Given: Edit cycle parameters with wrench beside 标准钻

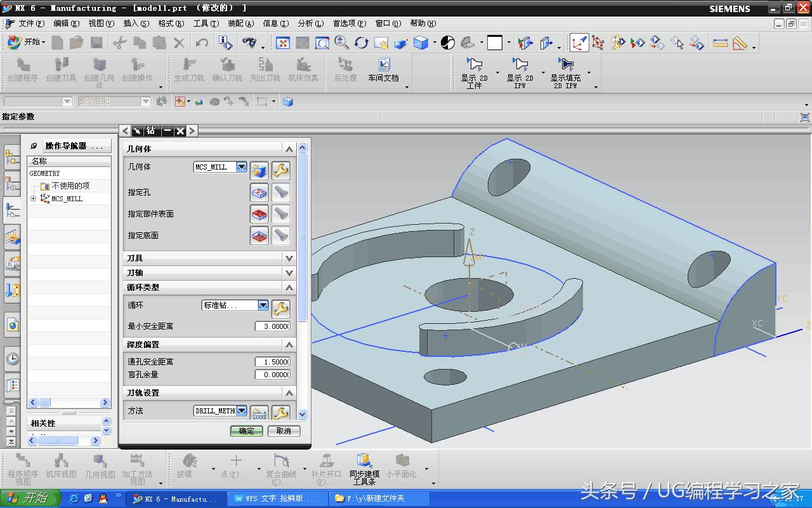Looking at the screenshot, I should click(280, 309).
